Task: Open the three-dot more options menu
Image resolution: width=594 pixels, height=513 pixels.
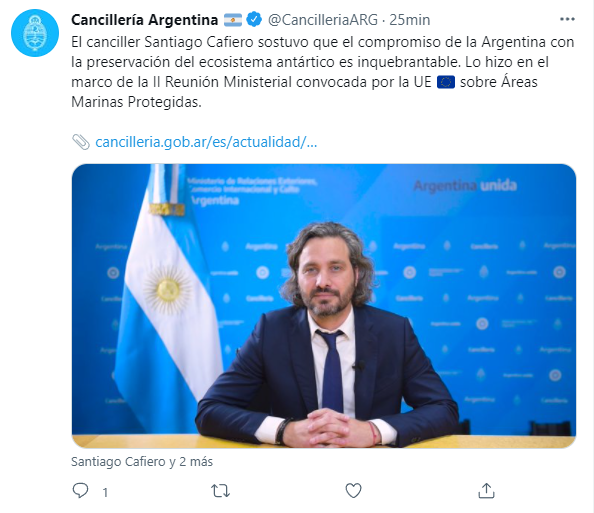Action: pos(567,19)
